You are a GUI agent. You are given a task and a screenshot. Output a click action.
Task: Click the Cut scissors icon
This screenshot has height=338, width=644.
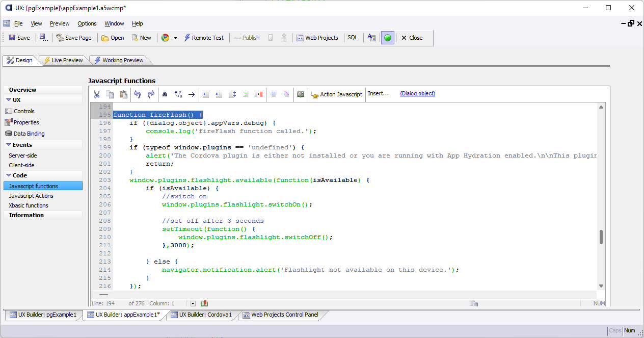pyautogui.click(x=96, y=94)
